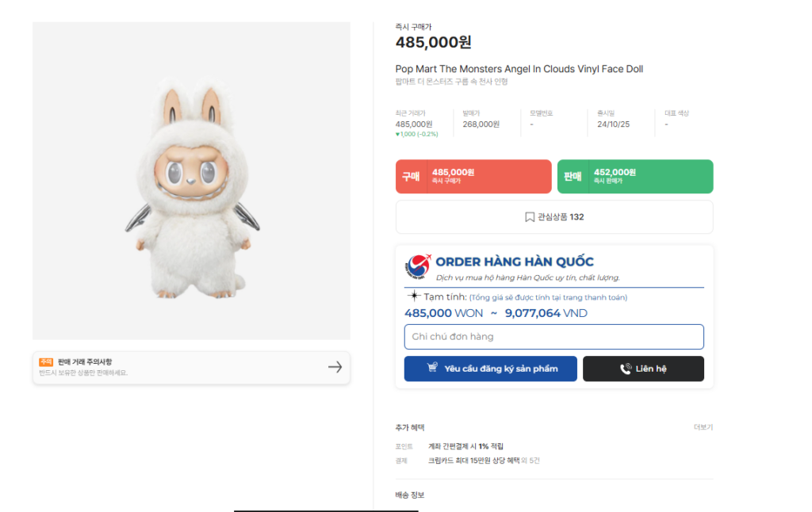Image resolution: width=812 pixels, height=512 pixels.
Task: Click the bookmark icon beside 관심상품
Action: pyautogui.click(x=530, y=217)
